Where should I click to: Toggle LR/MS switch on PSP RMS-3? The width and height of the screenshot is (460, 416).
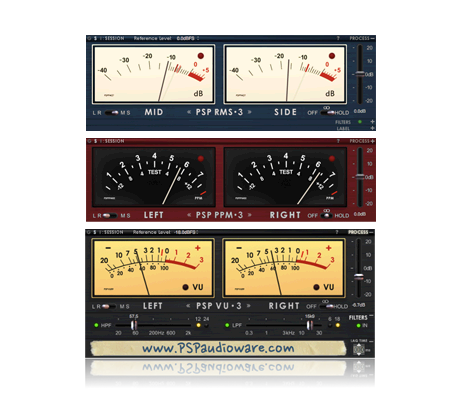tap(111, 113)
